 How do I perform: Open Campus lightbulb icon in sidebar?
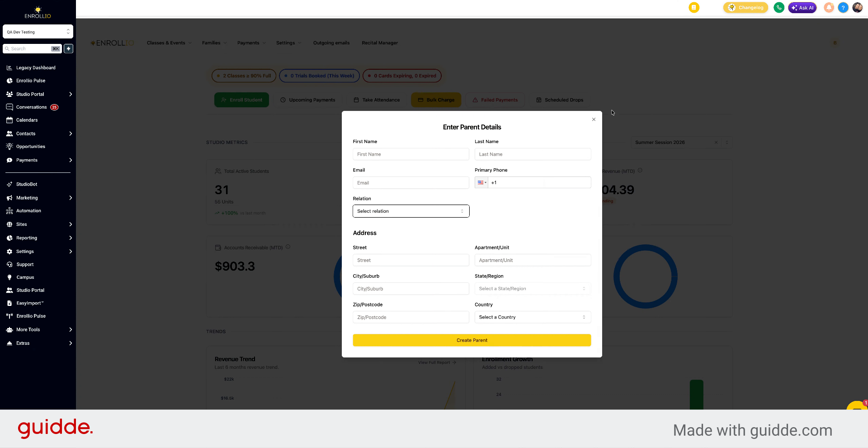(x=9, y=277)
